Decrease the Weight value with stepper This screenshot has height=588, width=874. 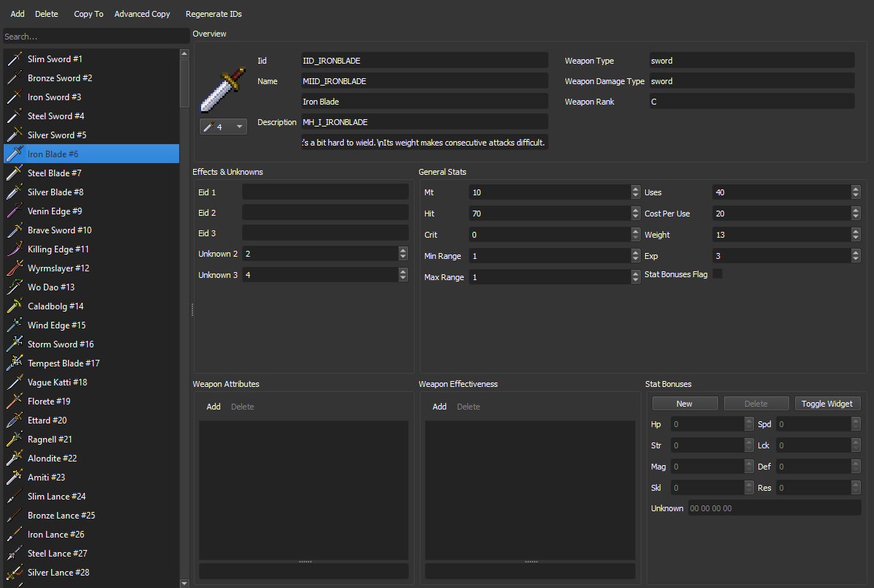pyautogui.click(x=856, y=238)
